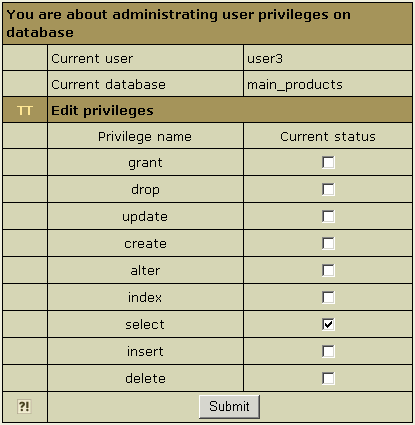
Task: Tick the delete privilege checkbox
Action: [x=328, y=378]
